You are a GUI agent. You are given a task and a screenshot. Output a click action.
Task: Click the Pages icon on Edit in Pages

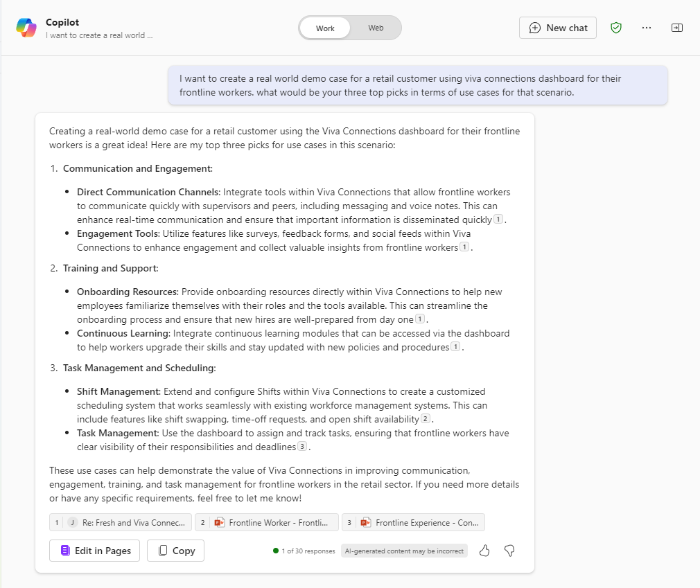[x=65, y=551]
